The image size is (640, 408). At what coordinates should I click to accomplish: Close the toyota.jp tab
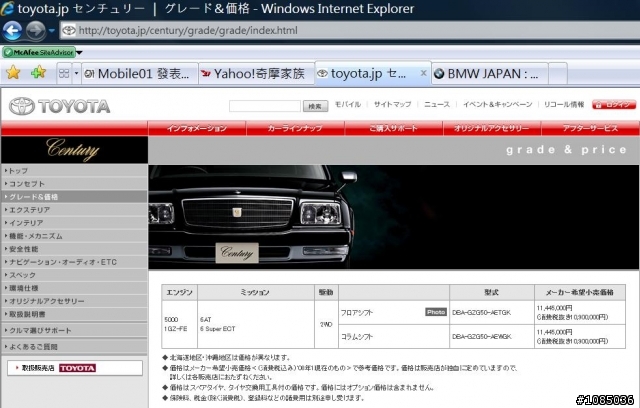point(423,73)
